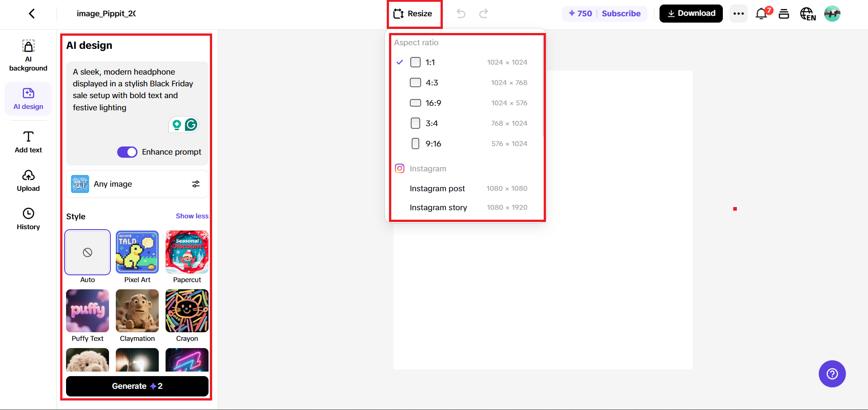868x410 pixels.
Task: Select the Crayon style
Action: (x=187, y=311)
